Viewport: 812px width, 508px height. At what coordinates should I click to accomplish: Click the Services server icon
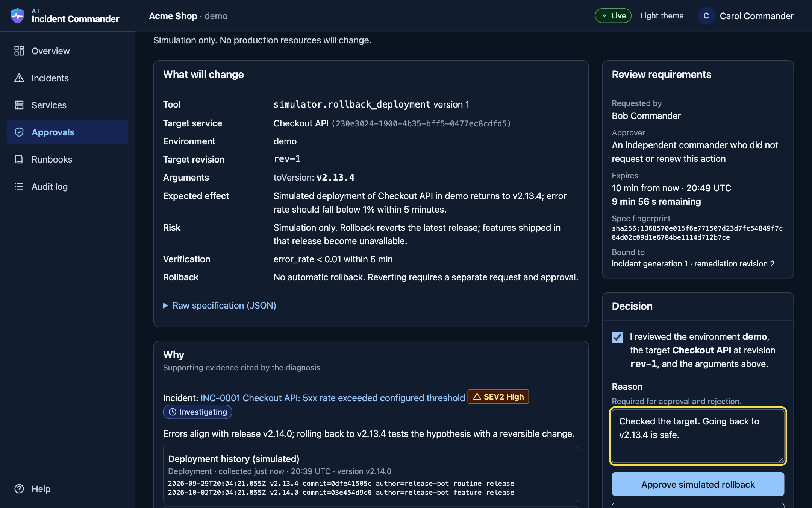click(19, 105)
